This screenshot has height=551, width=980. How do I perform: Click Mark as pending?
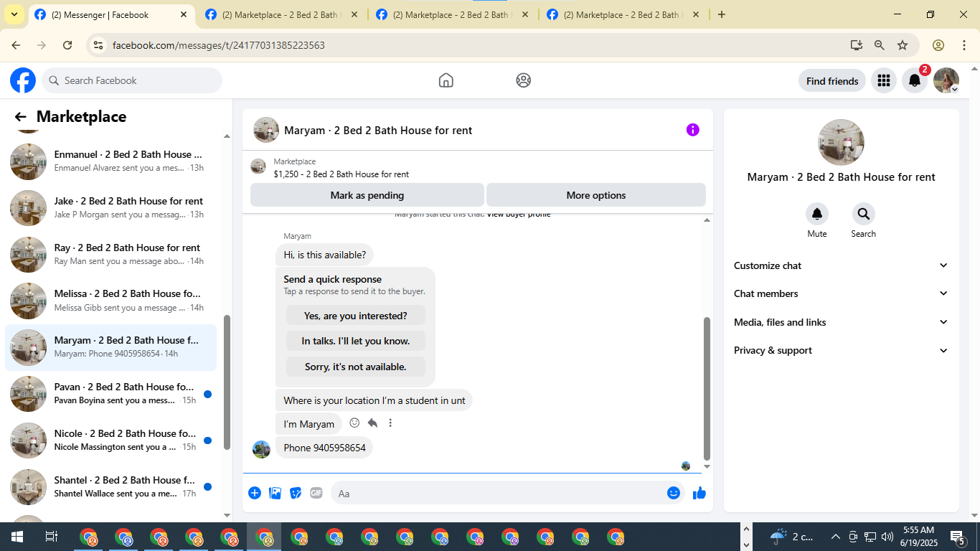point(367,195)
